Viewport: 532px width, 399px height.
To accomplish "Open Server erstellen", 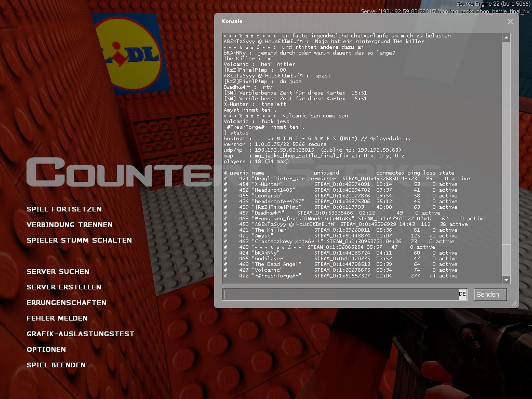I will coord(64,287).
